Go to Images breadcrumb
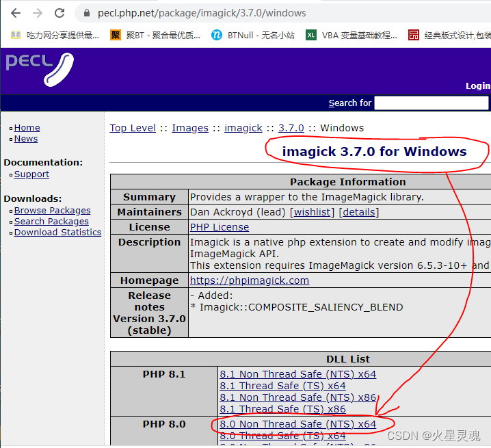 coord(190,128)
